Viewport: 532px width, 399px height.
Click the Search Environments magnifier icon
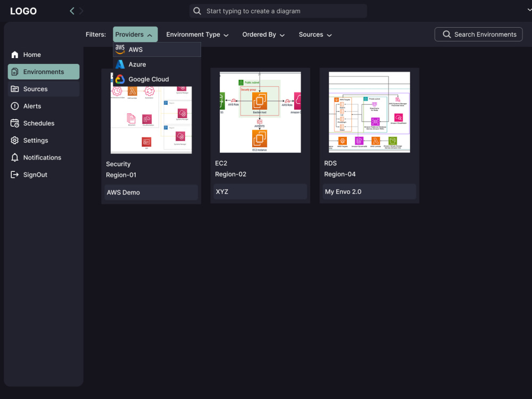click(x=447, y=34)
